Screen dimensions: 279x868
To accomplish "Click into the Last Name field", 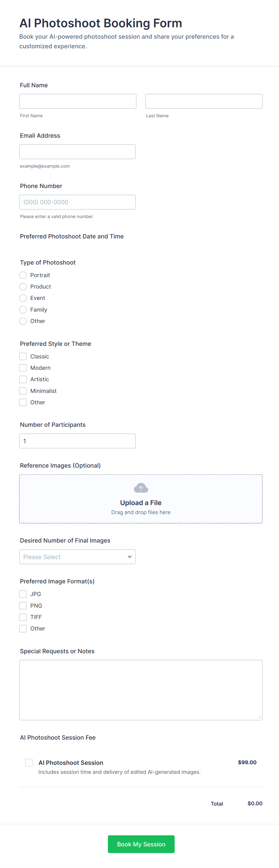I will [204, 101].
